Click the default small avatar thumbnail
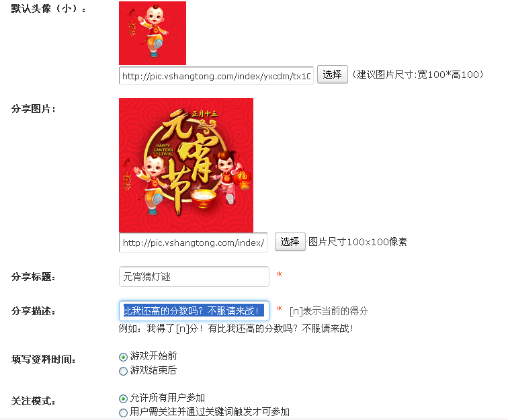The image size is (508, 420). [x=153, y=33]
